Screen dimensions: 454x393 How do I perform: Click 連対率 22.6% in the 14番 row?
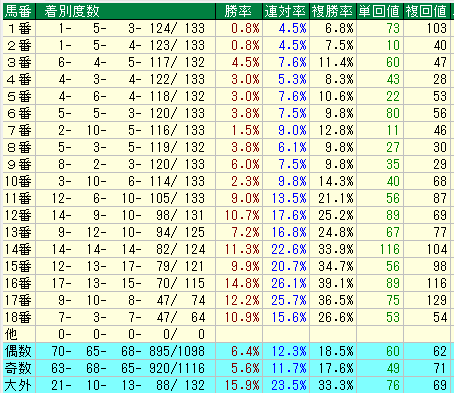point(289,250)
